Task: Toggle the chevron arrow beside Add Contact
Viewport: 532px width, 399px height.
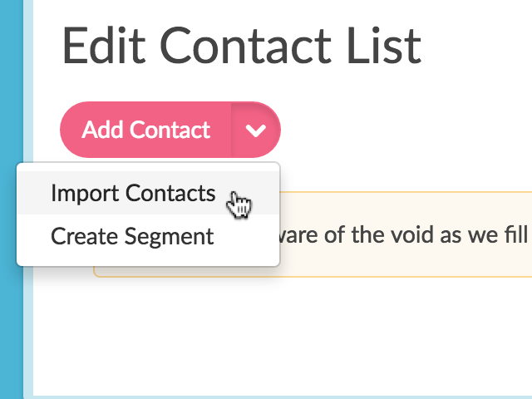Action: click(x=257, y=131)
